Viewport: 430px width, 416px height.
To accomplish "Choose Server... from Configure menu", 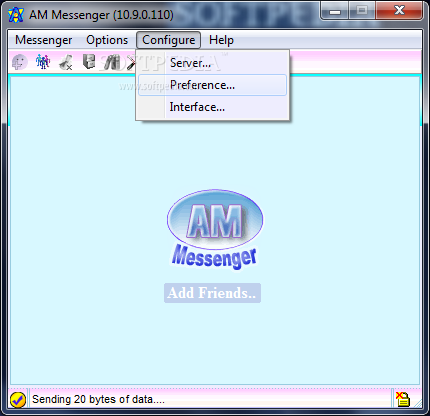I will 212,63.
